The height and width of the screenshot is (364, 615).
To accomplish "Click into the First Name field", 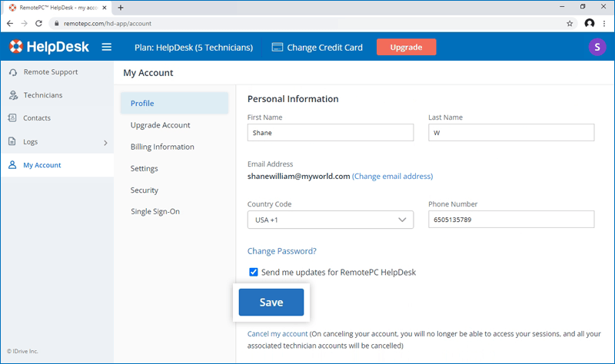I will coord(331,132).
